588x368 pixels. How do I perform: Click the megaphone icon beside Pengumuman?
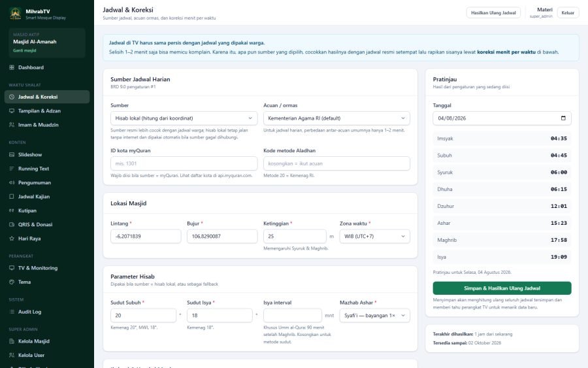tap(12, 182)
